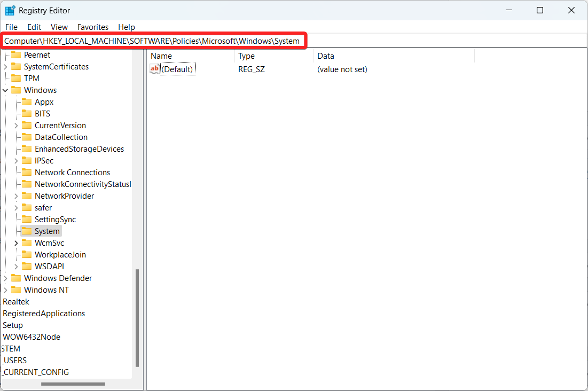The image size is (588, 391).
Task: Expand the CurrentVersion key
Action: 16,125
